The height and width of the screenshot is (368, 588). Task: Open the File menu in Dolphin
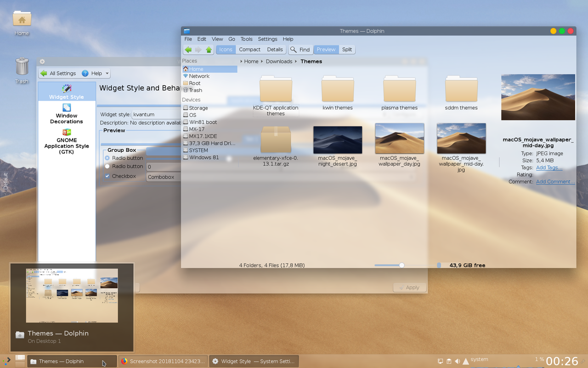(188, 39)
